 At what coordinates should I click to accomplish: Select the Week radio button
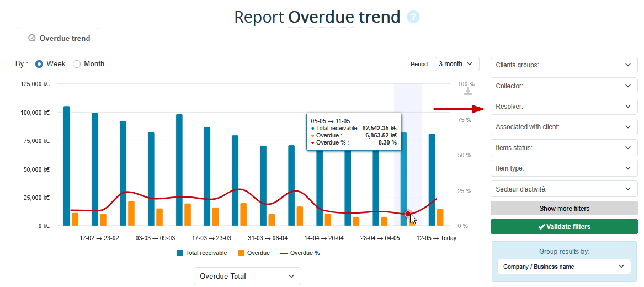39,64
